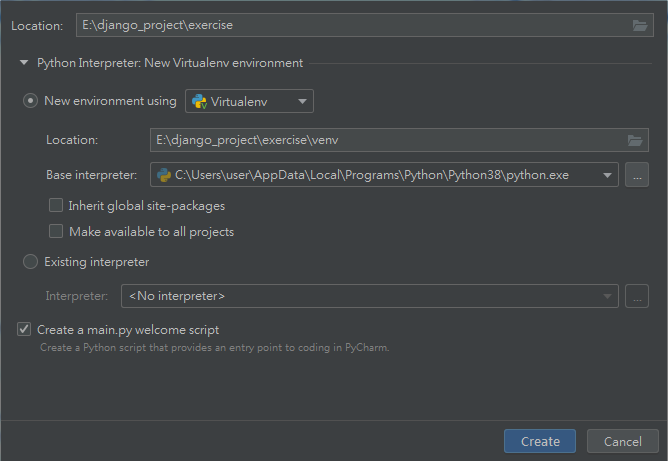Click the Virtualenv Python icon
Screen dimensions: 668x461
pyautogui.click(x=199, y=101)
